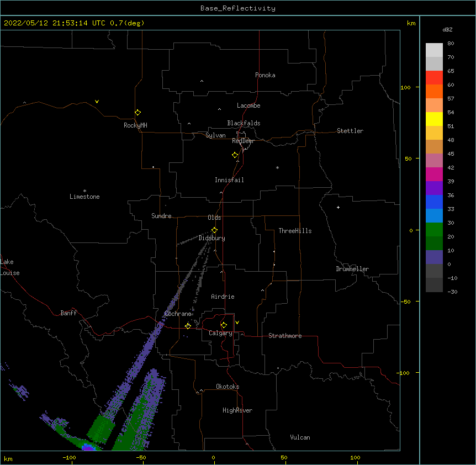Click the km unit label at bottom-left
Image resolution: width=476 pixels, height=465 pixels.
coord(8,459)
